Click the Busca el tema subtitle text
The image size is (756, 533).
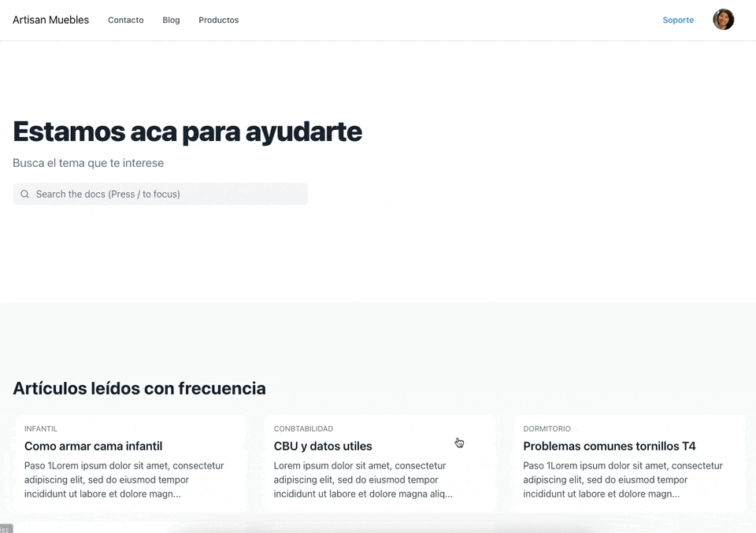87,163
